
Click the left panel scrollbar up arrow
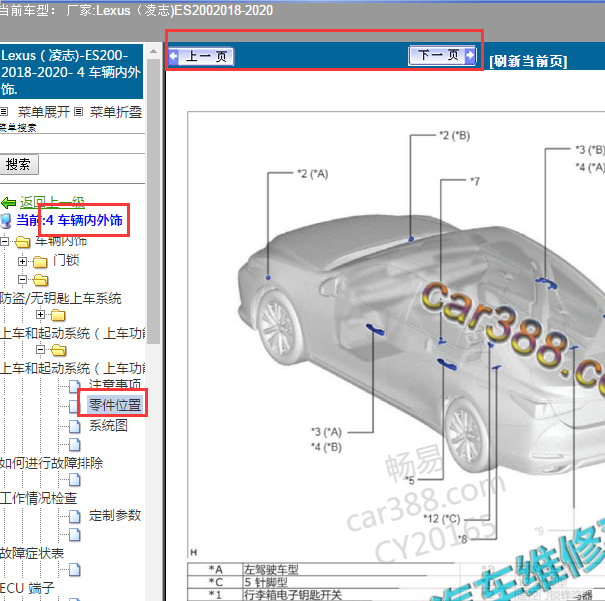154,51
